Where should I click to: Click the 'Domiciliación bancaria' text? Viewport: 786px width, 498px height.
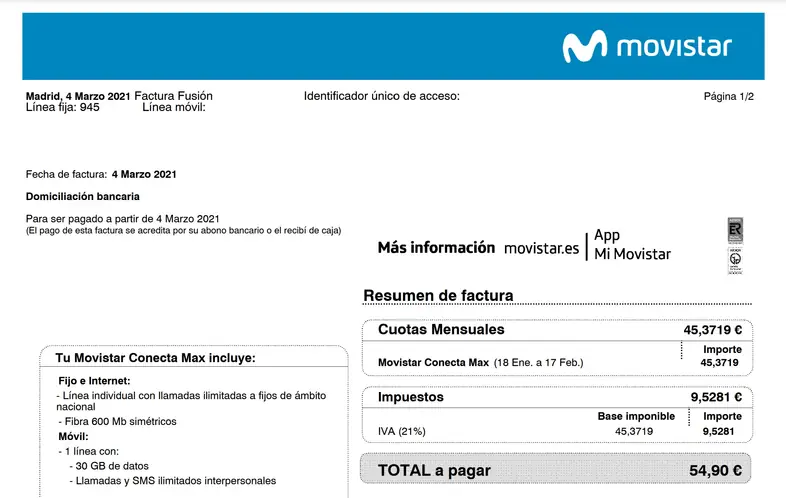(x=83, y=197)
